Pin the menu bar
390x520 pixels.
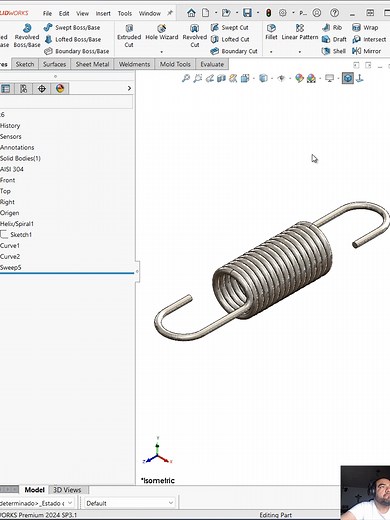click(170, 13)
